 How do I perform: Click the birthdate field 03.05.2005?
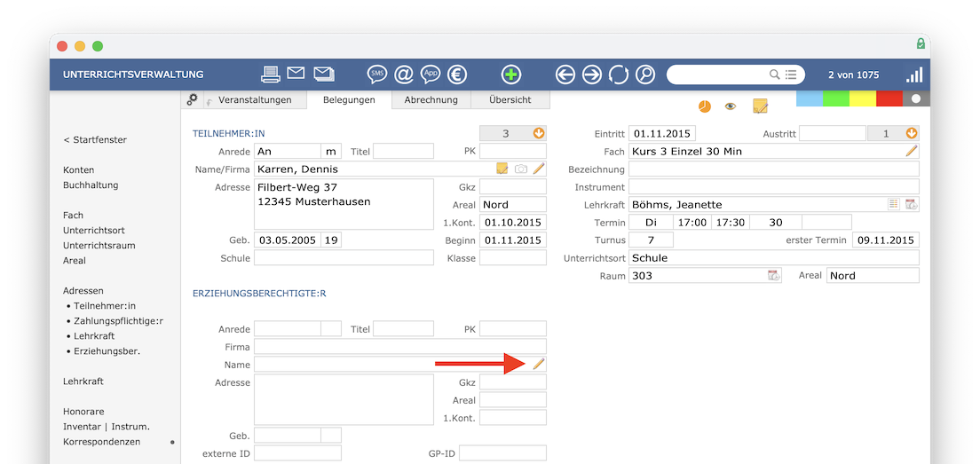288,240
